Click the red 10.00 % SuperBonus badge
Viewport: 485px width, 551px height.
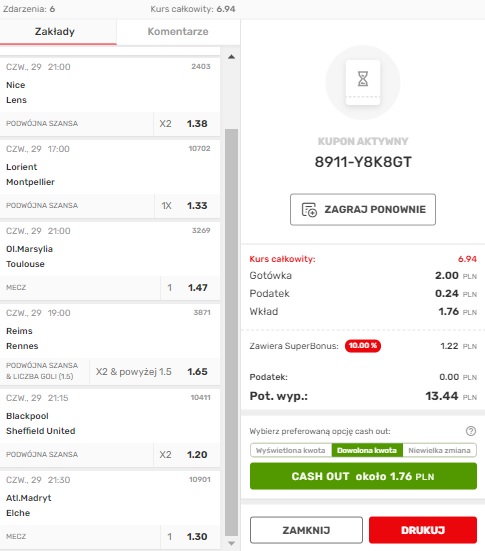(x=363, y=346)
